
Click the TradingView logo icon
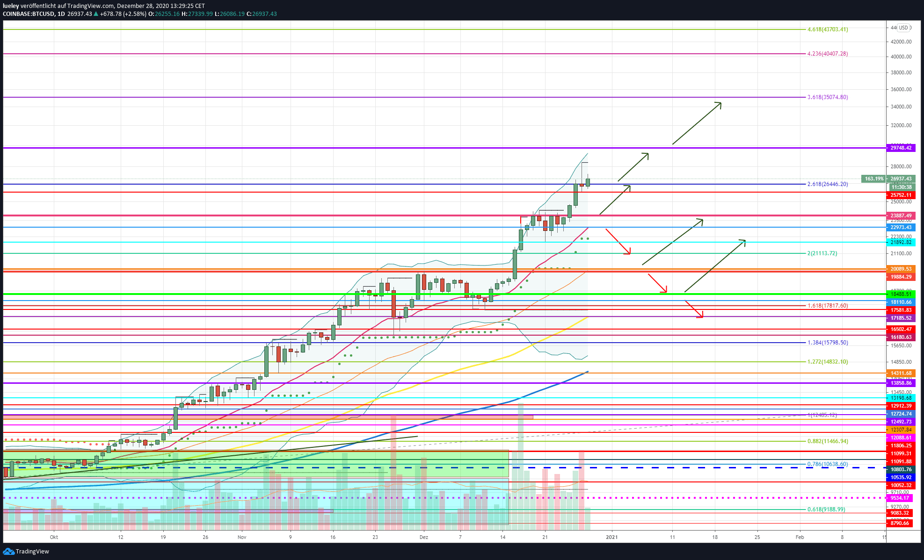coord(8,552)
